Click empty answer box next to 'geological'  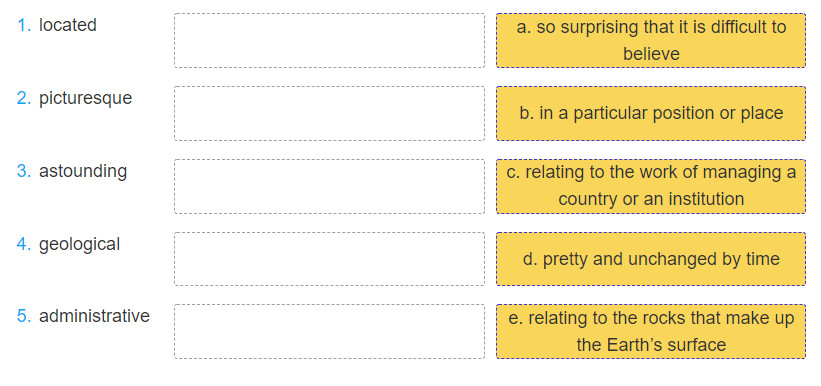(329, 259)
